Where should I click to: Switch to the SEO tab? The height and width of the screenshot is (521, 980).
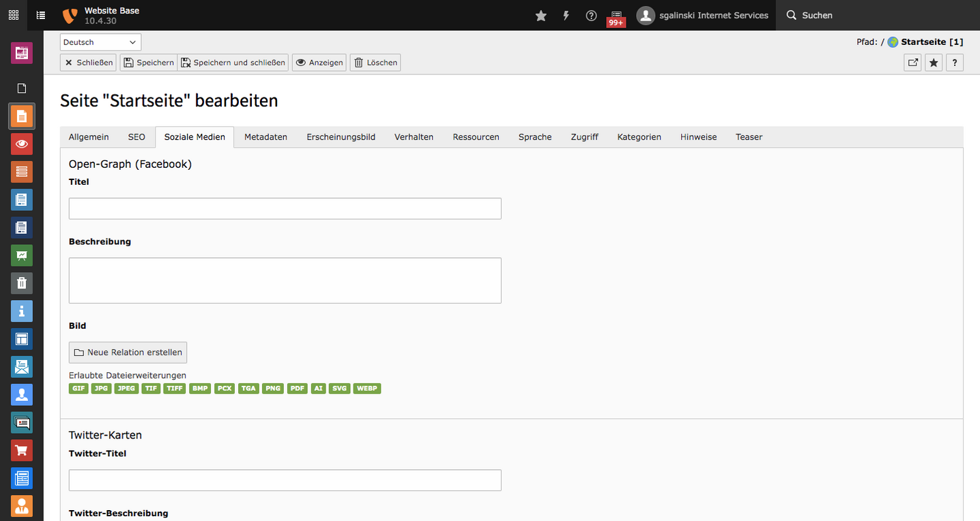[136, 136]
